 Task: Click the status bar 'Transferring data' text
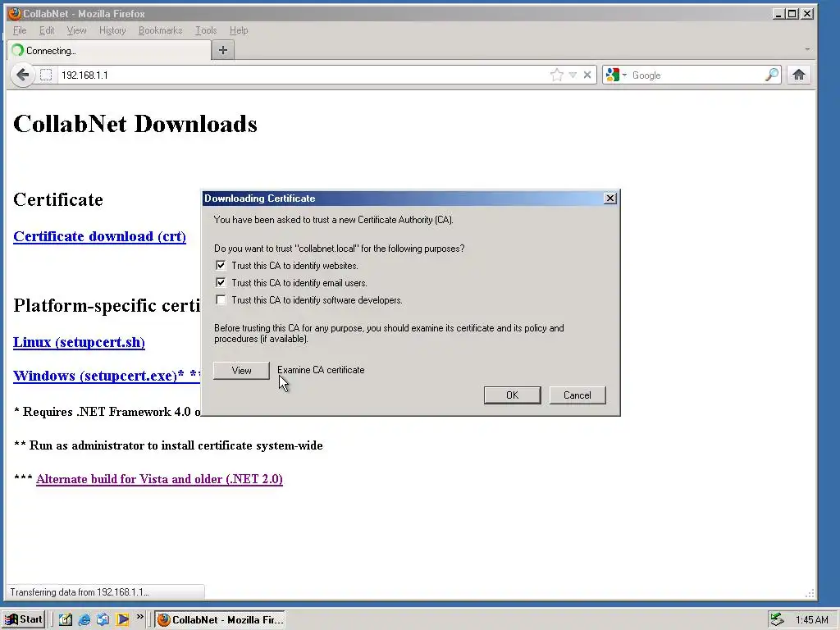(80, 592)
